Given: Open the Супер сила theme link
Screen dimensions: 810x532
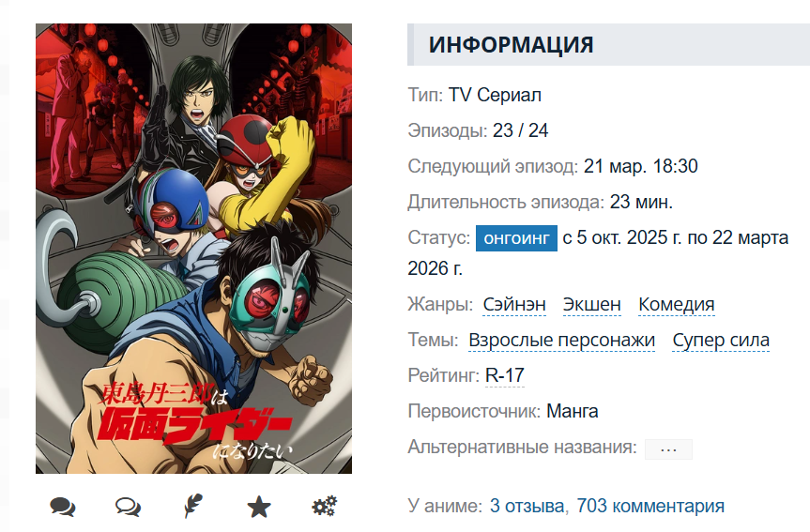Looking at the screenshot, I should click(721, 341).
